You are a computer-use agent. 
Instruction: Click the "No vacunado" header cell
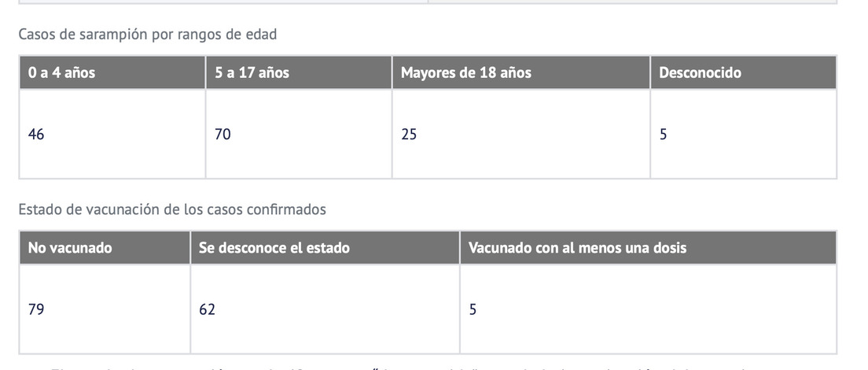70,247
